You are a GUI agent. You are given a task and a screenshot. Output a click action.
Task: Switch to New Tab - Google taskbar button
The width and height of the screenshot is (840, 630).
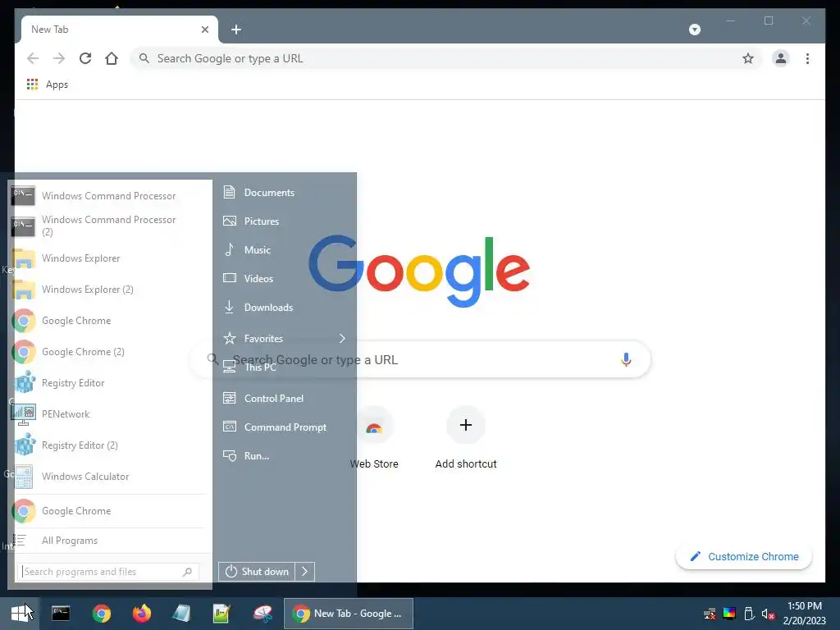tap(348, 614)
